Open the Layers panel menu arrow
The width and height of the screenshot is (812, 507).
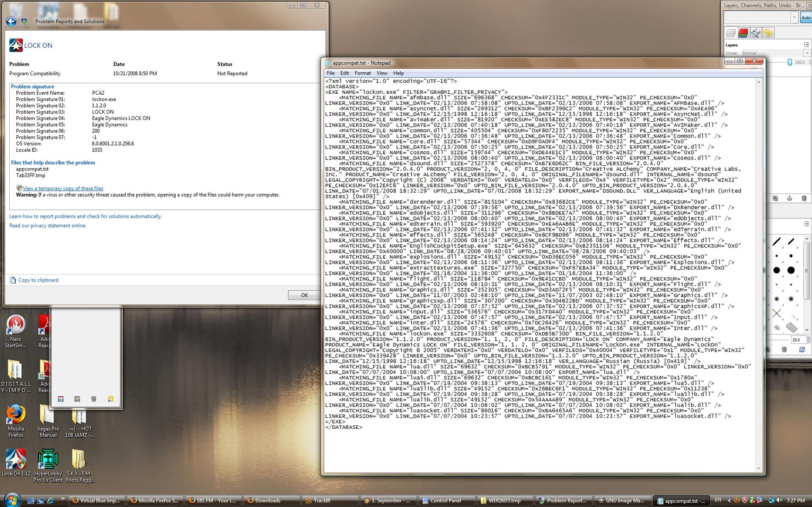[x=806, y=45]
